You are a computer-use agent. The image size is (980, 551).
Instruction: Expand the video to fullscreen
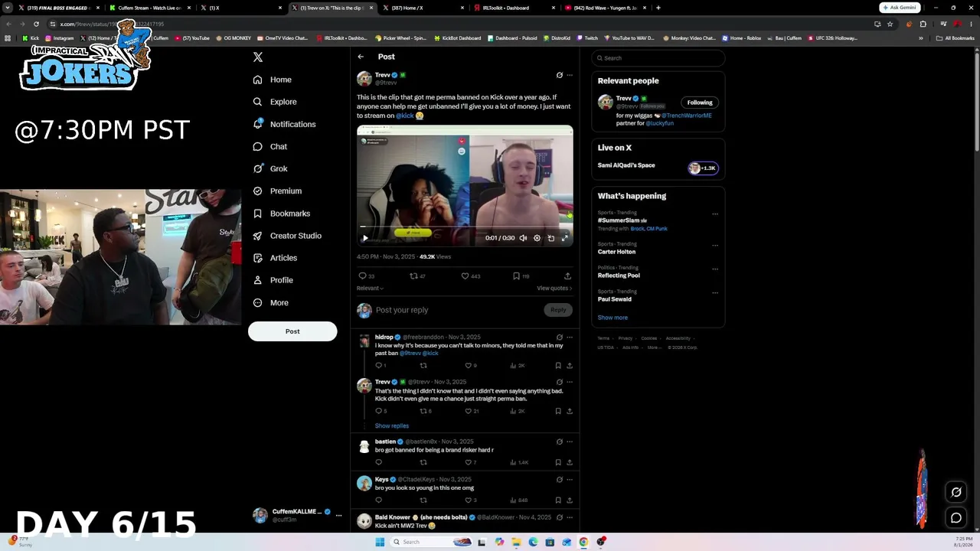pyautogui.click(x=565, y=238)
